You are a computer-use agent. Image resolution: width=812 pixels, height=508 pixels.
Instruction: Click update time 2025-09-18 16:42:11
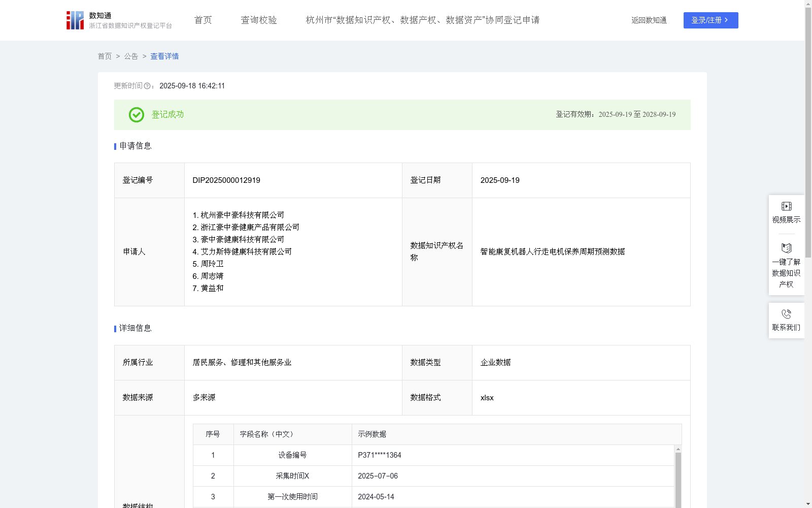[x=192, y=86]
